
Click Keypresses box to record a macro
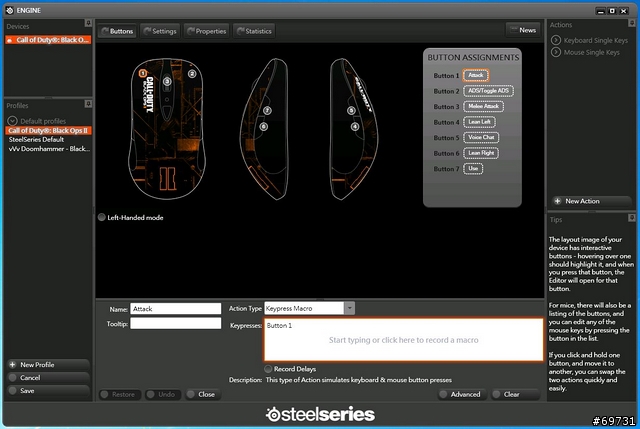coord(404,340)
